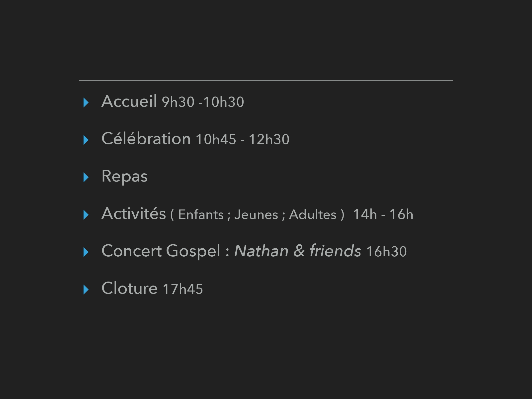Click the blue arrow bullet beside Accueil

click(x=86, y=102)
